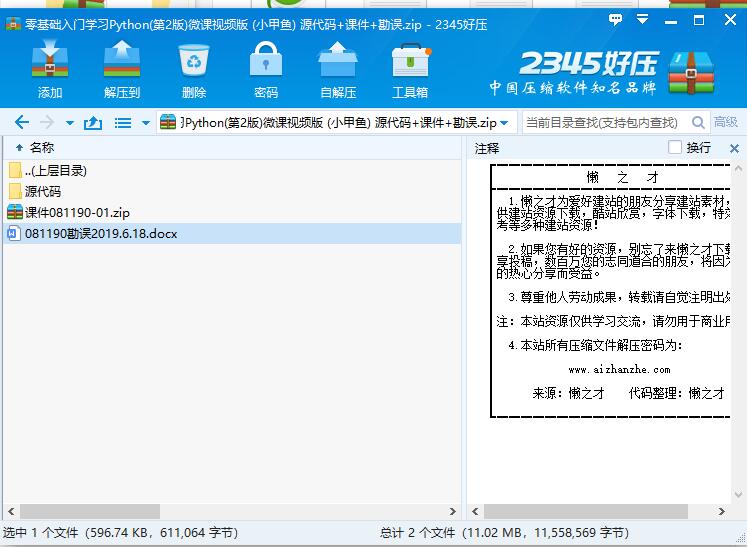Screen dimensions: 747x547
Task: Maximize the 2345好压 window
Action: (699, 20)
